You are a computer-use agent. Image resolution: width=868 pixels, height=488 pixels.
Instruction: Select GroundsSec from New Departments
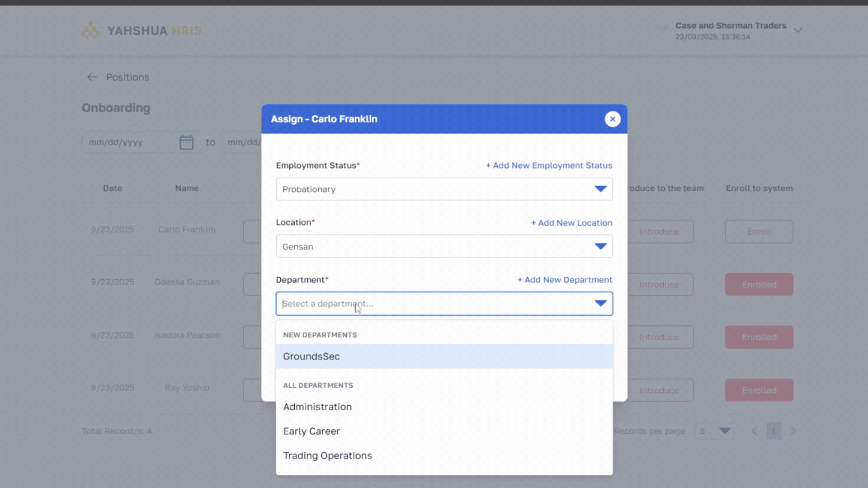coord(311,357)
